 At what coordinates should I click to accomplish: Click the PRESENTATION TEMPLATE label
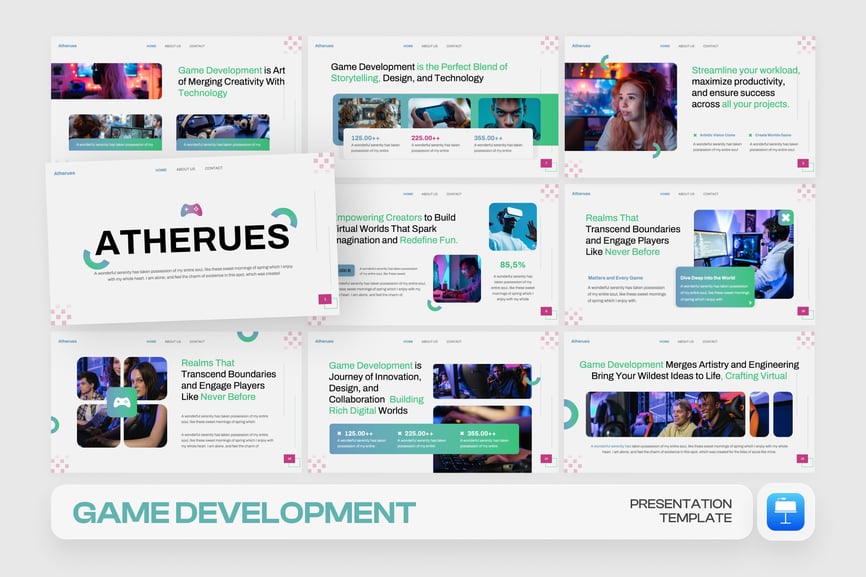pos(680,511)
